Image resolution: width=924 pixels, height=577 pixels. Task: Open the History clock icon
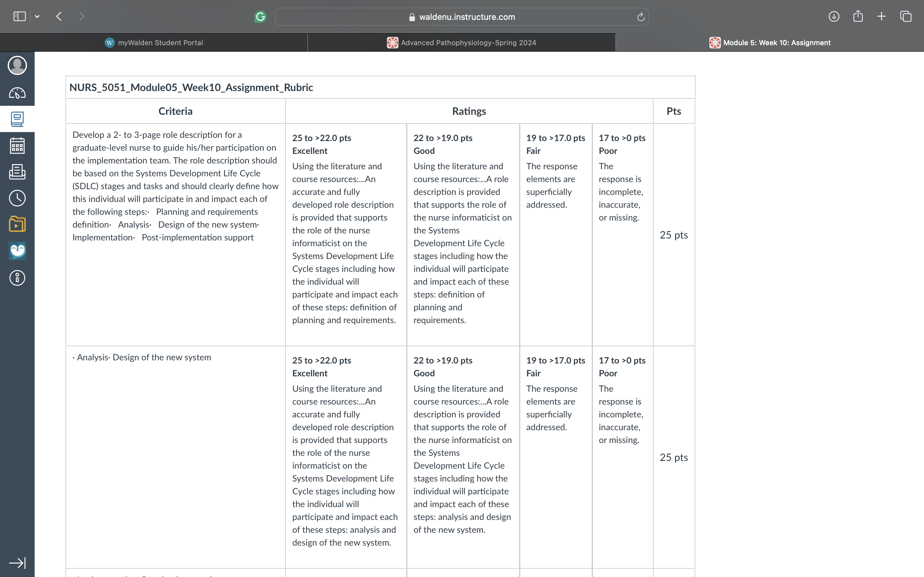(x=17, y=198)
